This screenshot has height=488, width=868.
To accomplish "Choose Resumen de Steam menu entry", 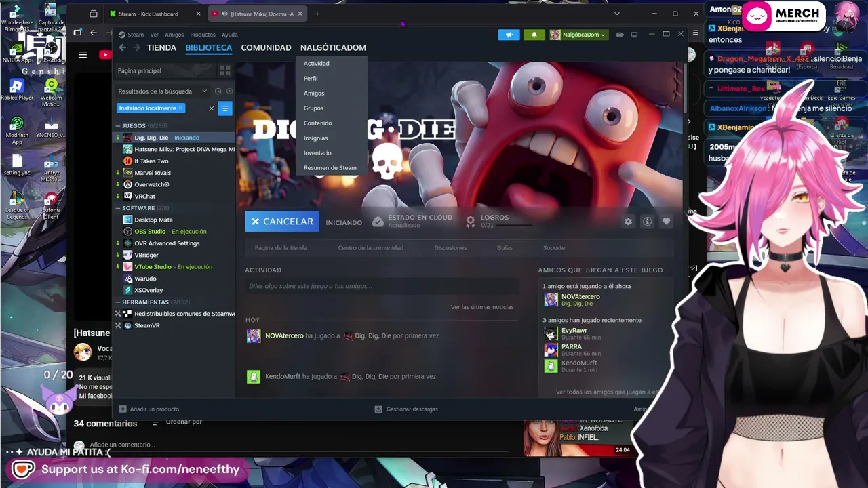I will click(330, 168).
